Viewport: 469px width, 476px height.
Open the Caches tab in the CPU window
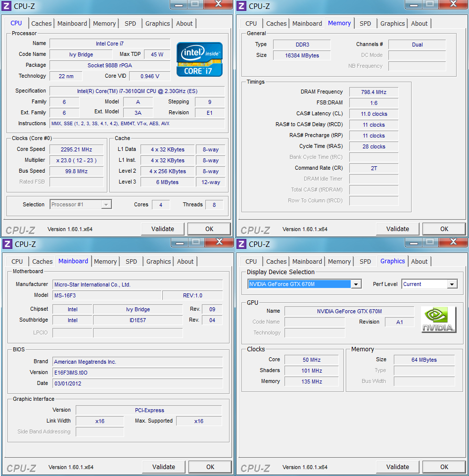[x=41, y=23]
